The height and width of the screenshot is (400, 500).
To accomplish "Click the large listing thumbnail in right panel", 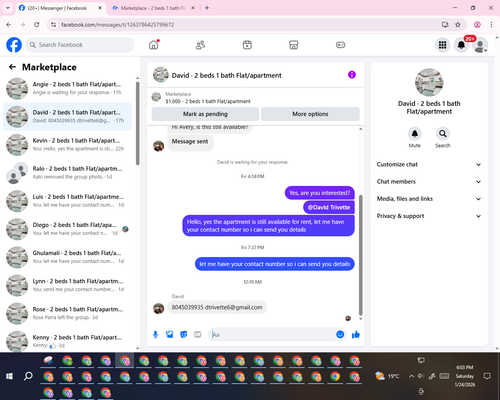I will (429, 82).
